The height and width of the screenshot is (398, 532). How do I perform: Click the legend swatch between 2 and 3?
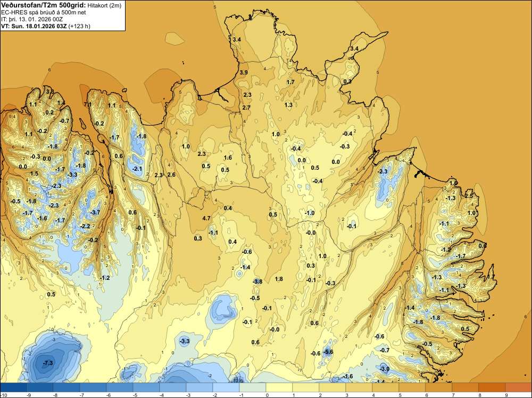coord(332,387)
